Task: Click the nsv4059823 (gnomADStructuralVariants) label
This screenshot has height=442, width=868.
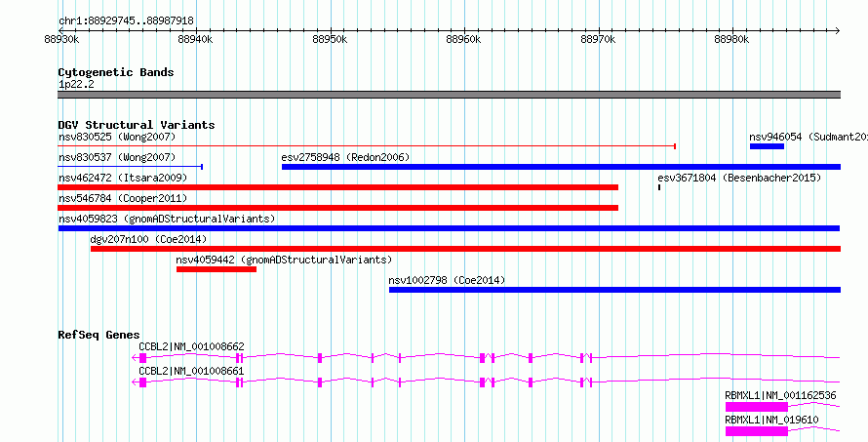Action: (x=167, y=219)
